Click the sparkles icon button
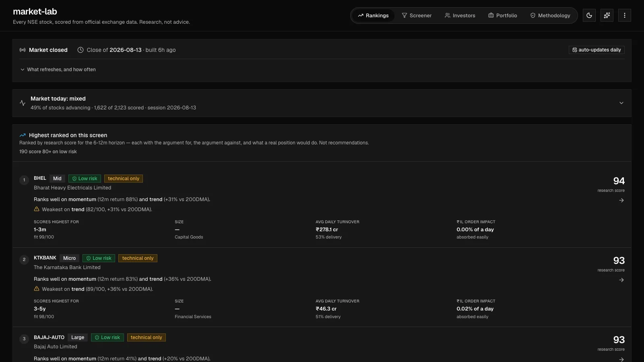The height and width of the screenshot is (362, 644). [607, 15]
